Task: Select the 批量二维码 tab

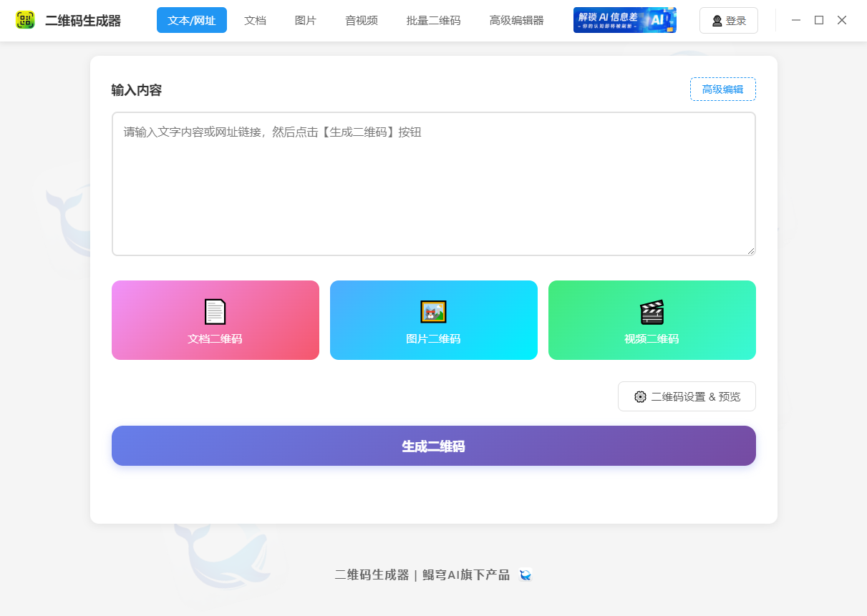Action: tap(432, 20)
